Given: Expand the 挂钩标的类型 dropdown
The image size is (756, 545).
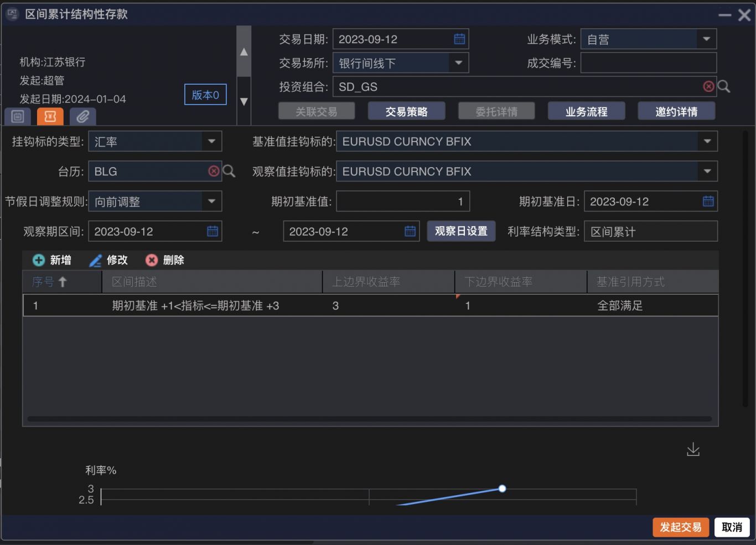Looking at the screenshot, I should click(x=211, y=141).
